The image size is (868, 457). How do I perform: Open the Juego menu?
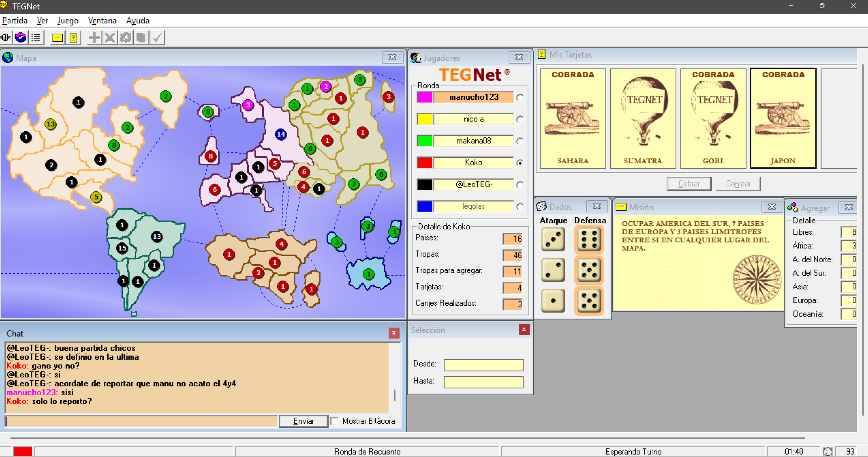click(67, 21)
